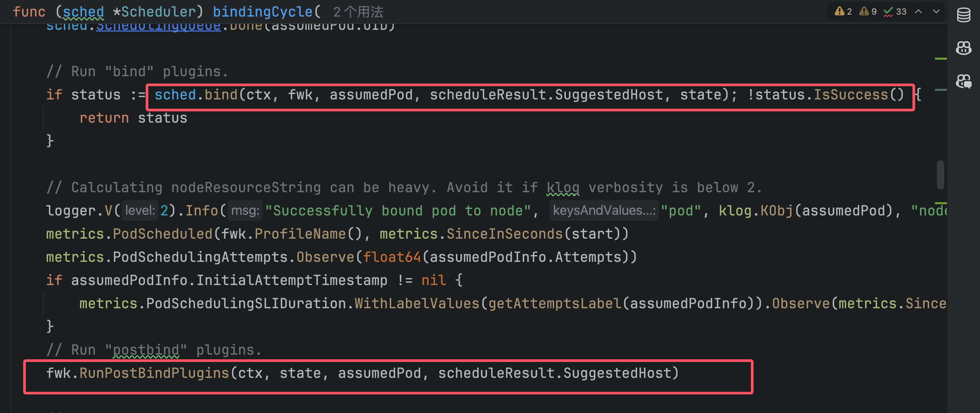The image size is (980, 413).
Task: Click the typo count 33 indicator
Action: (895, 11)
